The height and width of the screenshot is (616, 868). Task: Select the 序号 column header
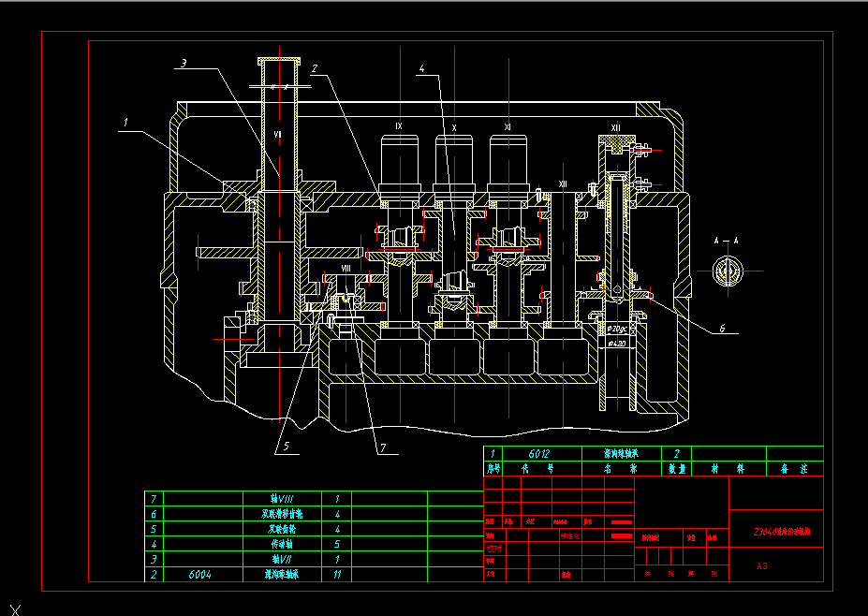coord(493,469)
